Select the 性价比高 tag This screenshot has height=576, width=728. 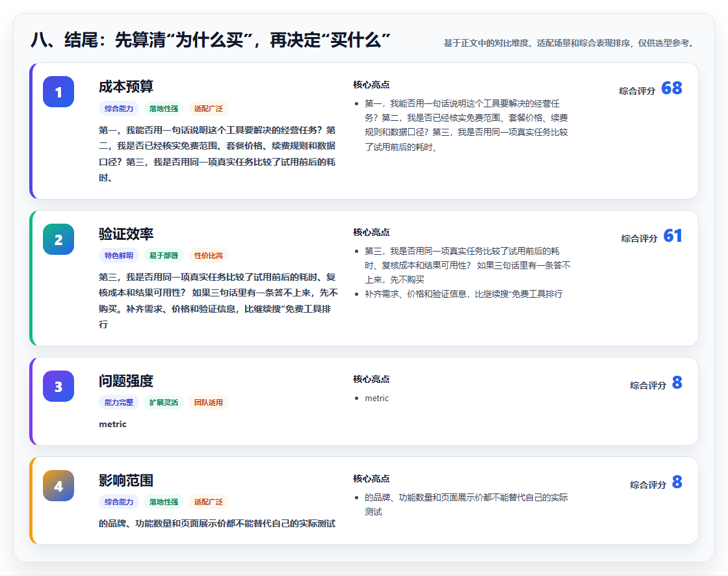point(209,255)
